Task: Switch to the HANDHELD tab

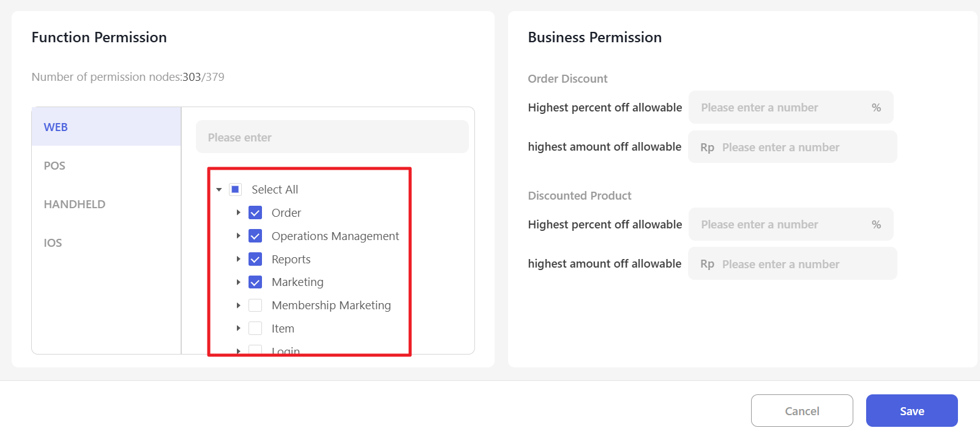Action: coord(75,205)
